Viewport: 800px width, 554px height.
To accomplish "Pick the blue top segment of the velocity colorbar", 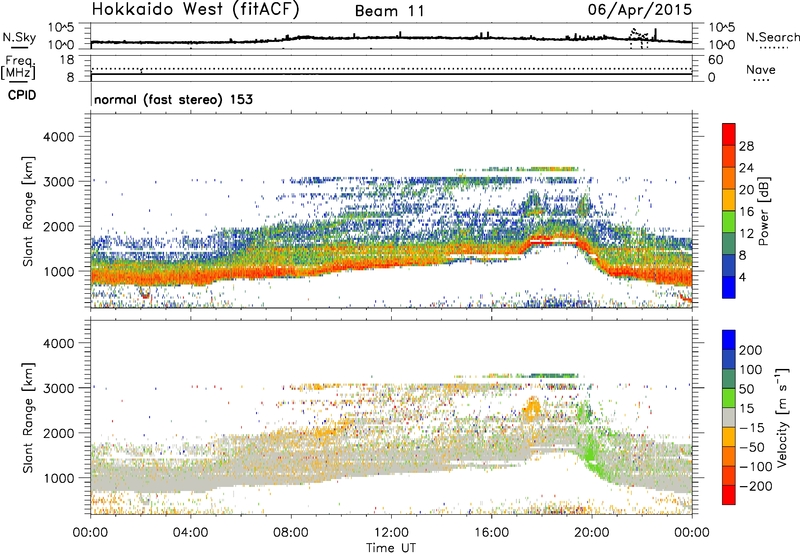I will click(729, 340).
